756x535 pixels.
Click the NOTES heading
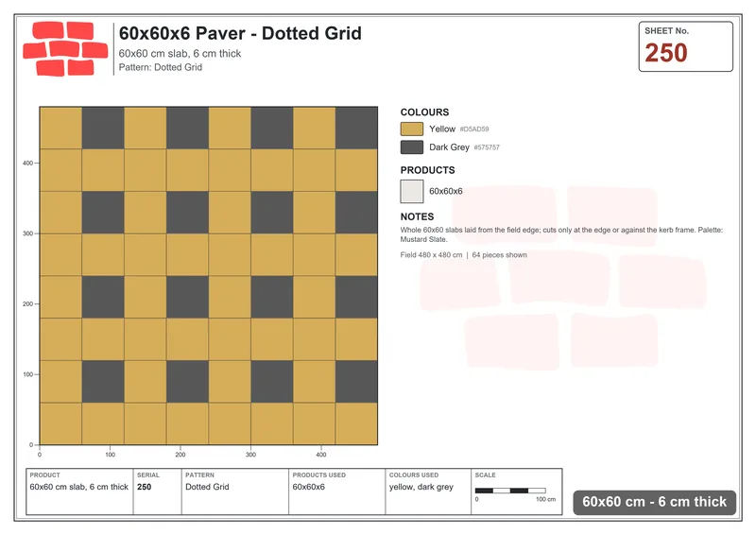[417, 216]
